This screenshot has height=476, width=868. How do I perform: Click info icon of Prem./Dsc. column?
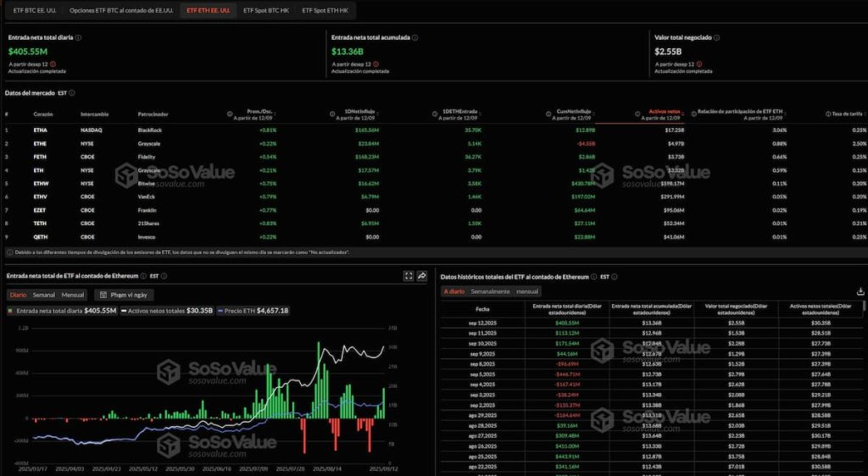230,113
